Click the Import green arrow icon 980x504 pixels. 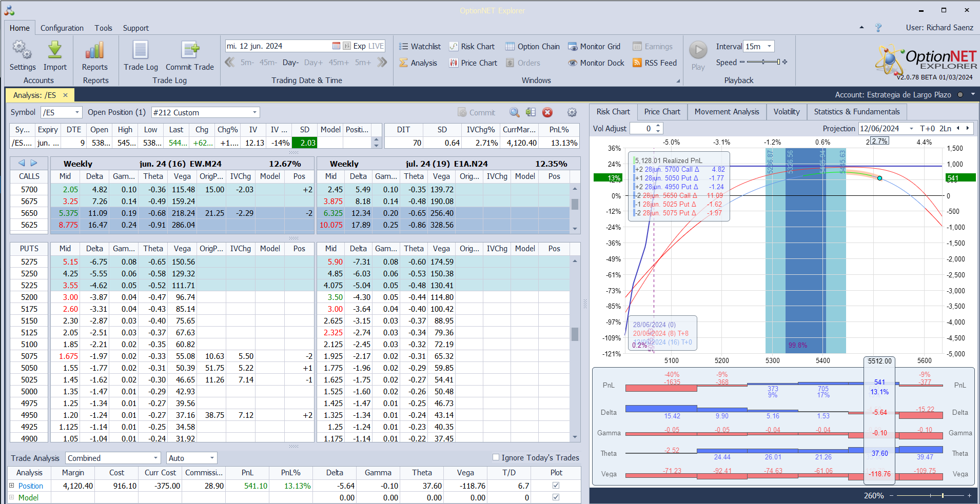(55, 50)
